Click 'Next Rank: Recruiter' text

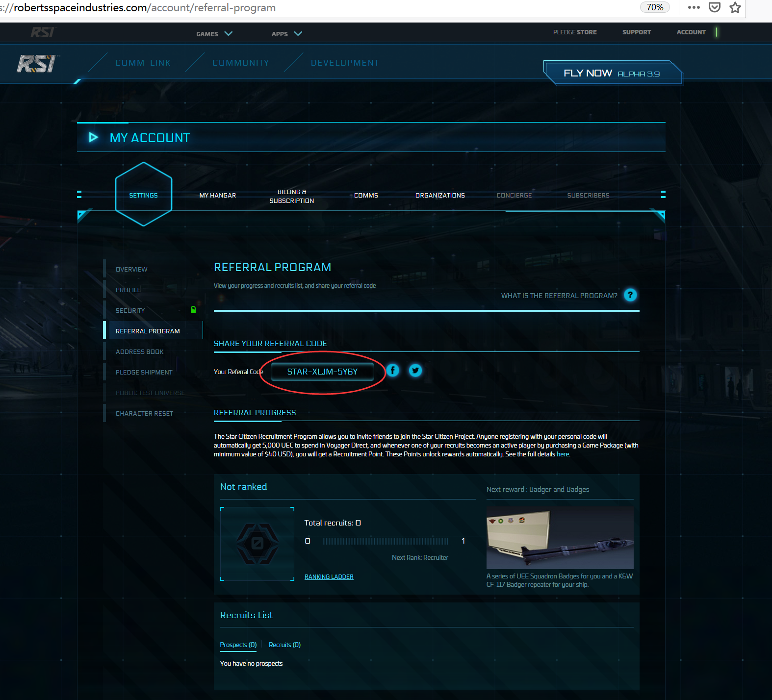click(420, 558)
